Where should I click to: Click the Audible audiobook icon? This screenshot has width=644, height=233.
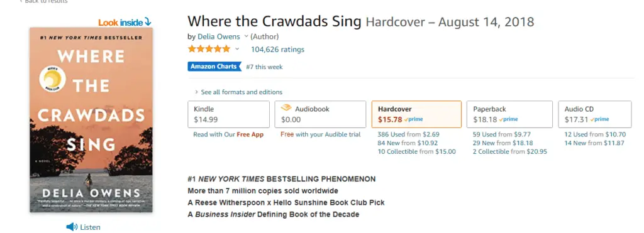(x=286, y=108)
